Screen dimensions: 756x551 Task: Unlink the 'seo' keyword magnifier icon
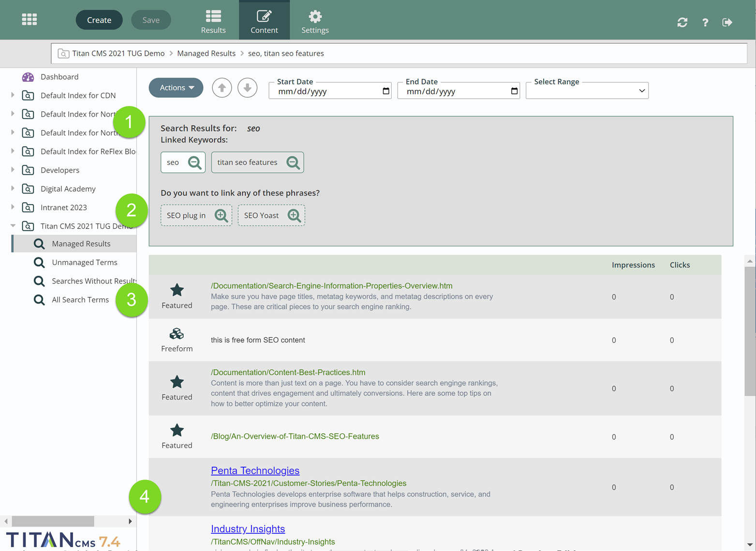pos(195,163)
